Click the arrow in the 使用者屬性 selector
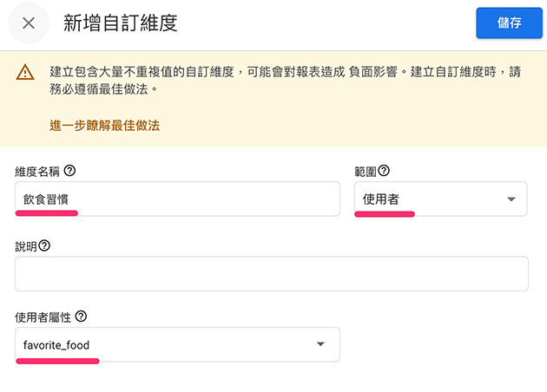Viewport: 547px width, 392px height. 320,344
